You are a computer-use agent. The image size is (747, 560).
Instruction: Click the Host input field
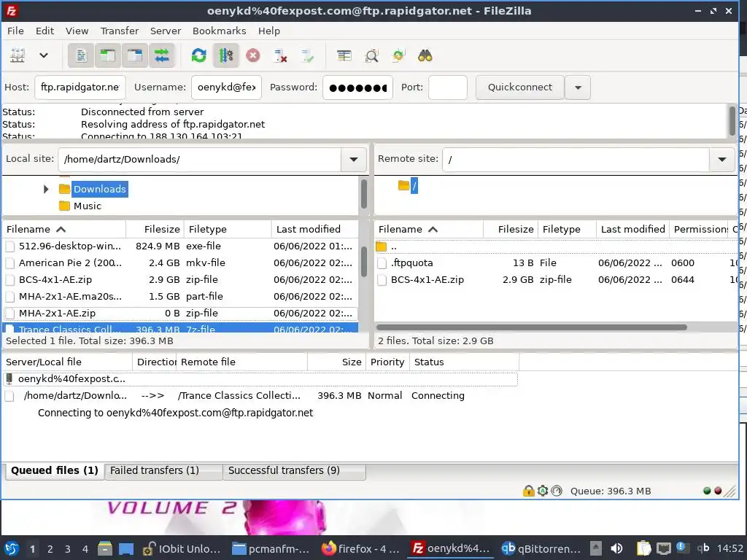[x=80, y=87]
